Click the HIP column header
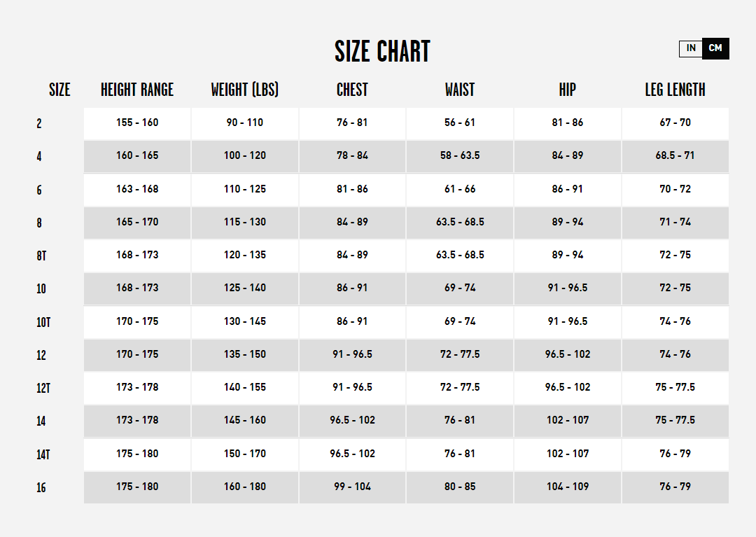Viewport: 756px width, 537px height. pyautogui.click(x=568, y=90)
